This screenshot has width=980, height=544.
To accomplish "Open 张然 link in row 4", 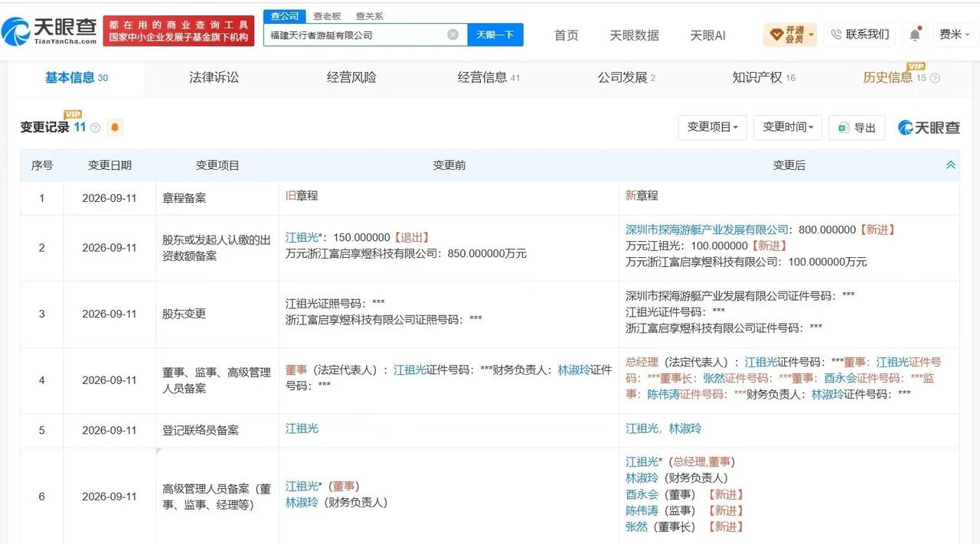I will click(x=714, y=378).
